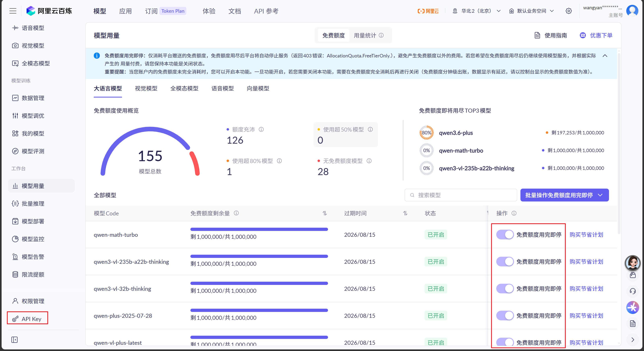Click qwen3-vl-235b-a22b-thinking quota progress bar

[259, 256]
